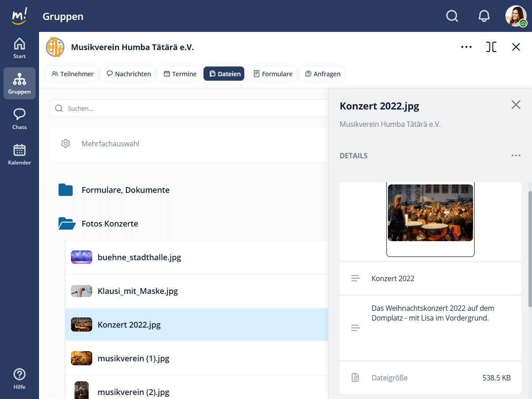Open the Kalender section
The image size is (532, 399).
(x=20, y=154)
